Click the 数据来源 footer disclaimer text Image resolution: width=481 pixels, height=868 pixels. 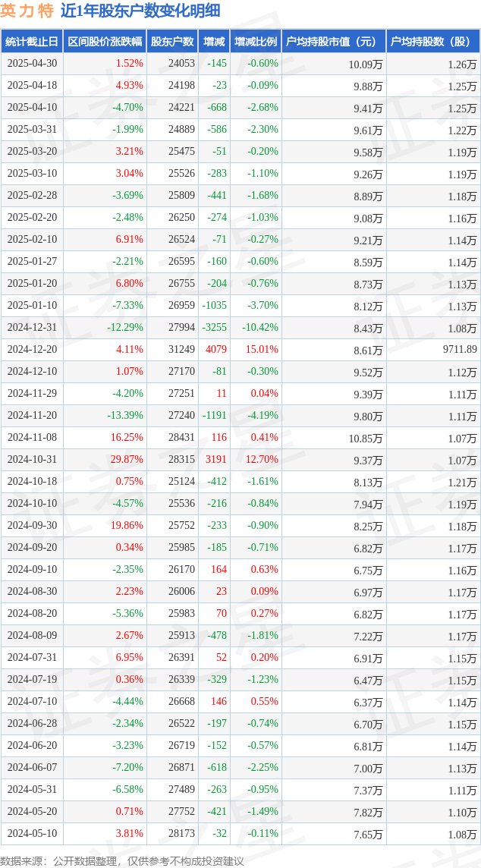(x=122, y=860)
